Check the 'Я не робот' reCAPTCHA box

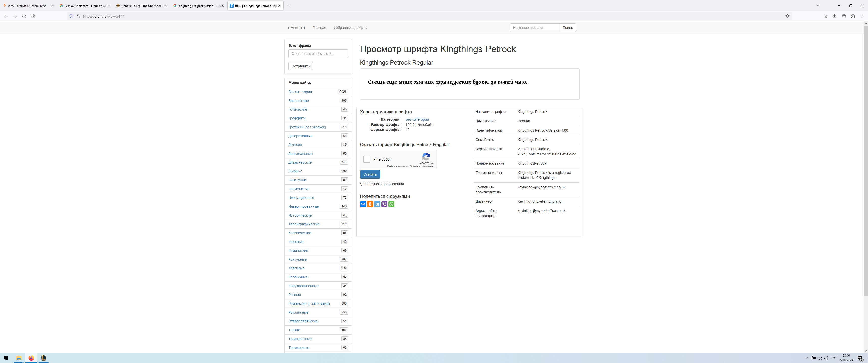click(x=367, y=159)
